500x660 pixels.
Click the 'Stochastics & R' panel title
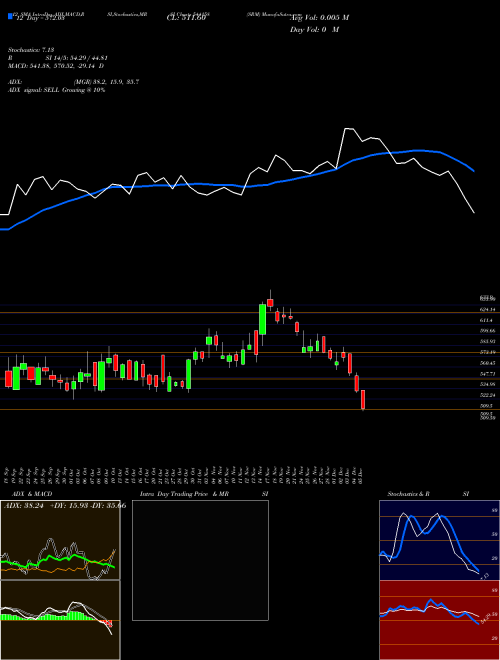click(x=409, y=494)
